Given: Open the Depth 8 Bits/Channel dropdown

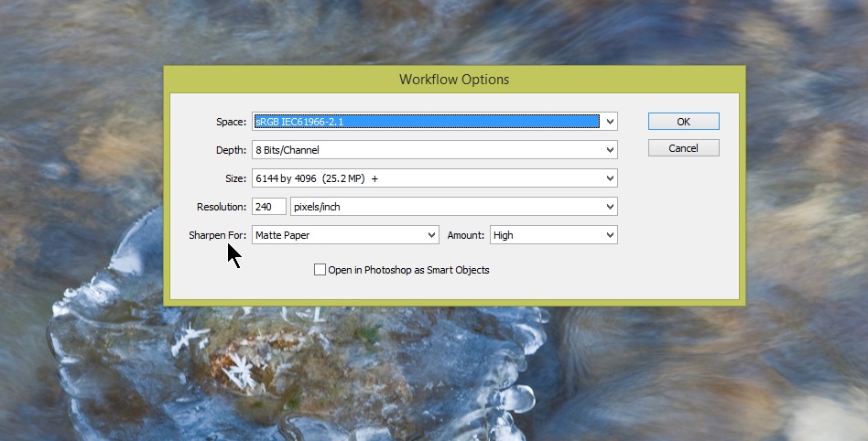Looking at the screenshot, I should coord(435,150).
